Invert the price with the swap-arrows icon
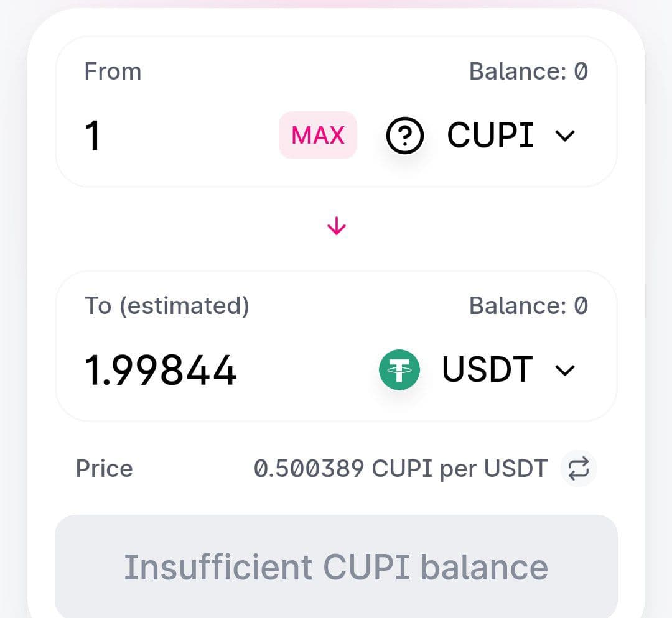 tap(579, 469)
